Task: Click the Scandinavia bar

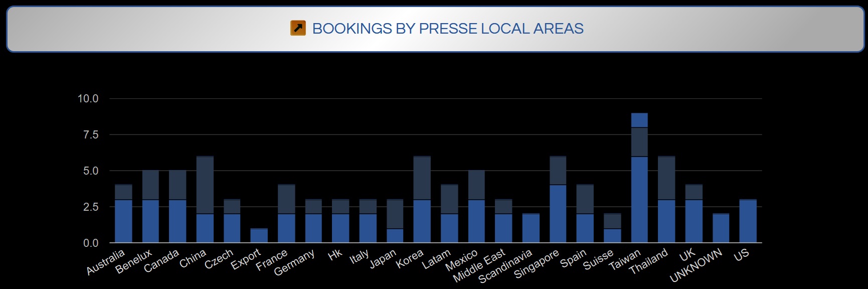Action: point(531,228)
